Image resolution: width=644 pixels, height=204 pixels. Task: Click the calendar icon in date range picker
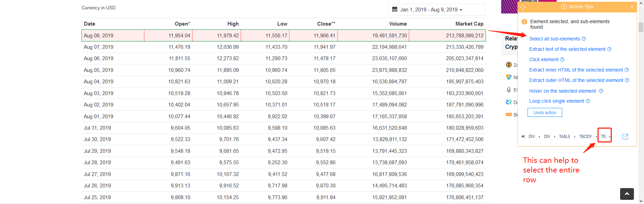click(x=394, y=9)
